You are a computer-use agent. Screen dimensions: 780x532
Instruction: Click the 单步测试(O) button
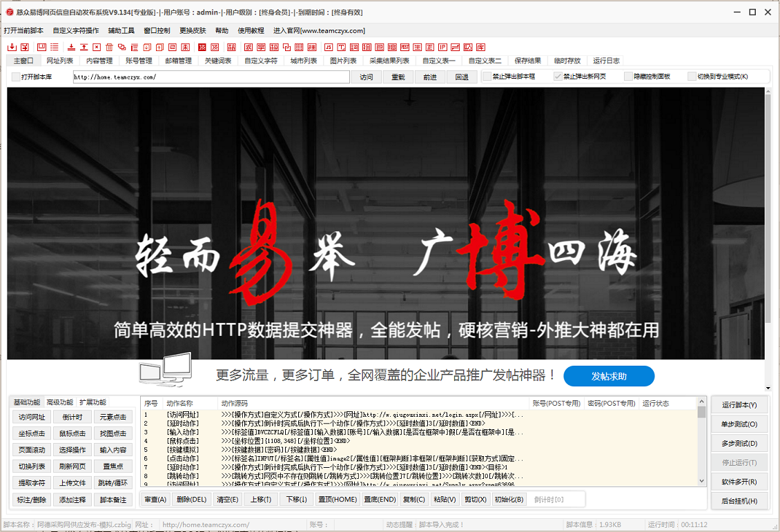coord(739,424)
